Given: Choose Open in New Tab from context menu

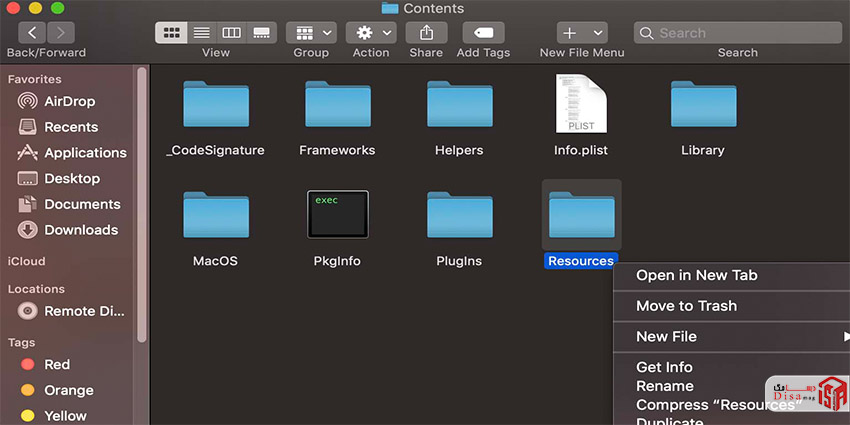Looking at the screenshot, I should pos(696,276).
